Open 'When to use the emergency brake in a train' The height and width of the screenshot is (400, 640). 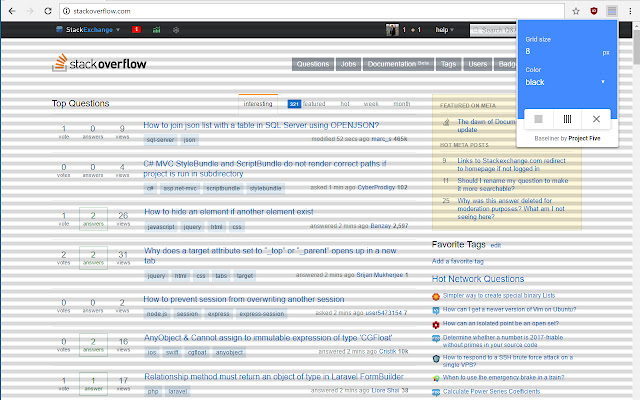point(503,378)
